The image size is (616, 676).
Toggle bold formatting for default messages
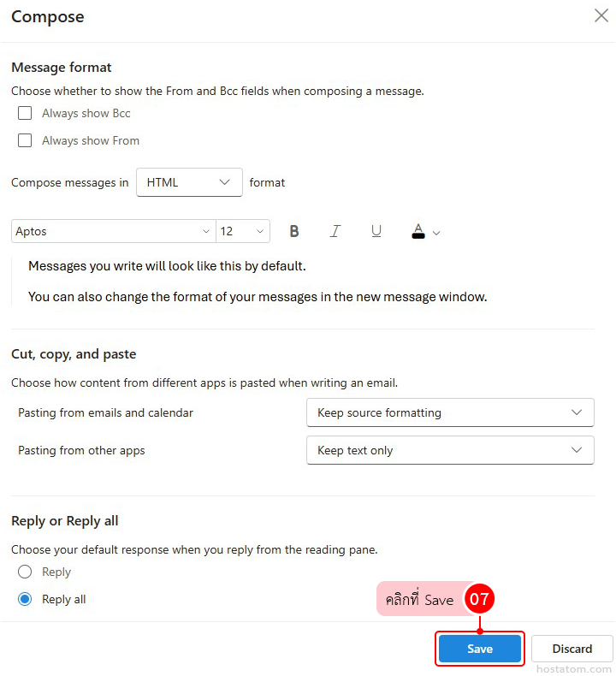tap(294, 232)
